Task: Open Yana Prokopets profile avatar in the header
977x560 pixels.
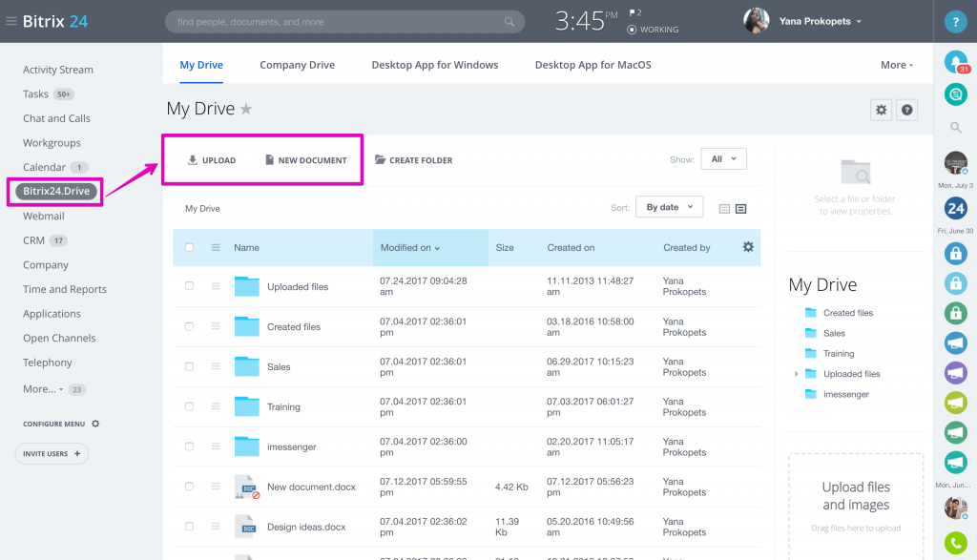Action: tap(756, 21)
